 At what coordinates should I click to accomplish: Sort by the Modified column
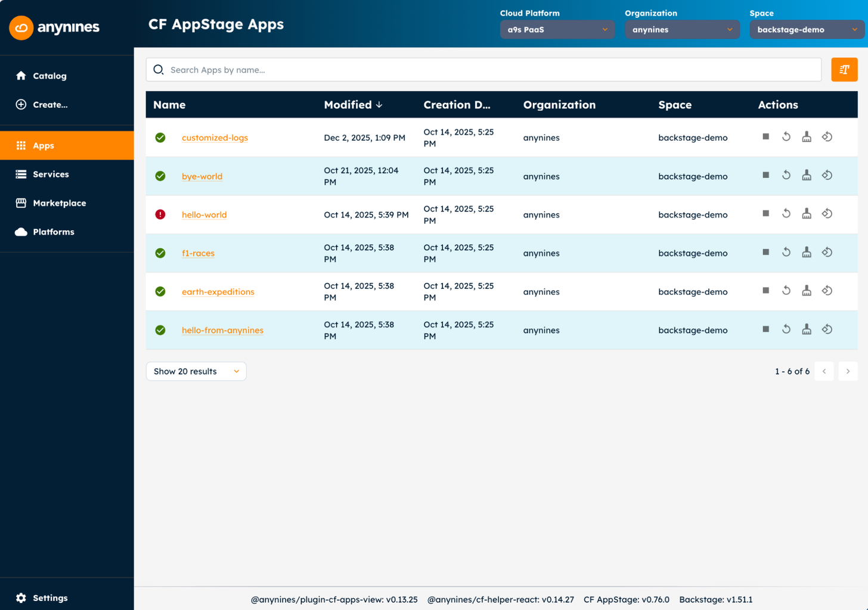(x=353, y=105)
